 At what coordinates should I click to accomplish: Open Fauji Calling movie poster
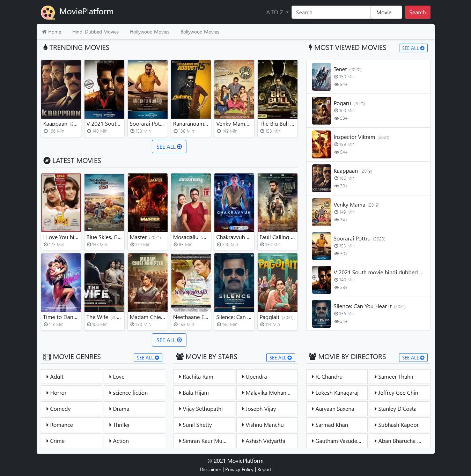click(278, 202)
